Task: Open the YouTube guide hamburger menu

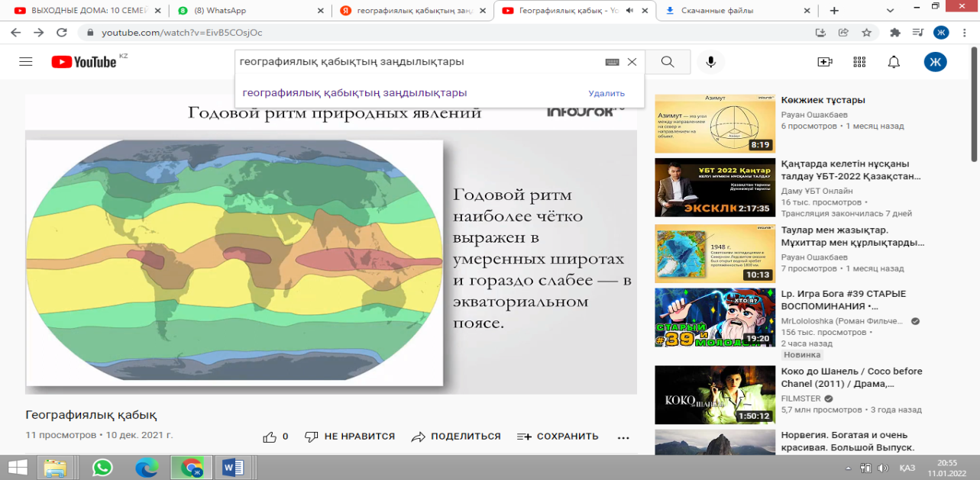Action: click(26, 62)
